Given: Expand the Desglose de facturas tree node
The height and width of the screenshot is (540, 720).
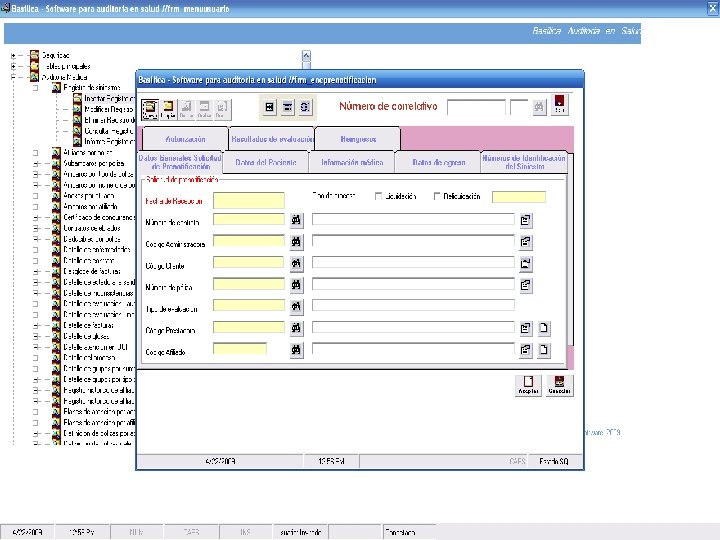Looking at the screenshot, I should pyautogui.click(x=35, y=271).
